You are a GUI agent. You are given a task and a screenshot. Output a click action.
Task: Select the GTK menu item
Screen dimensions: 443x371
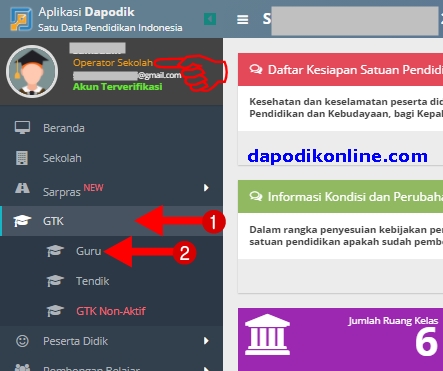(111, 221)
